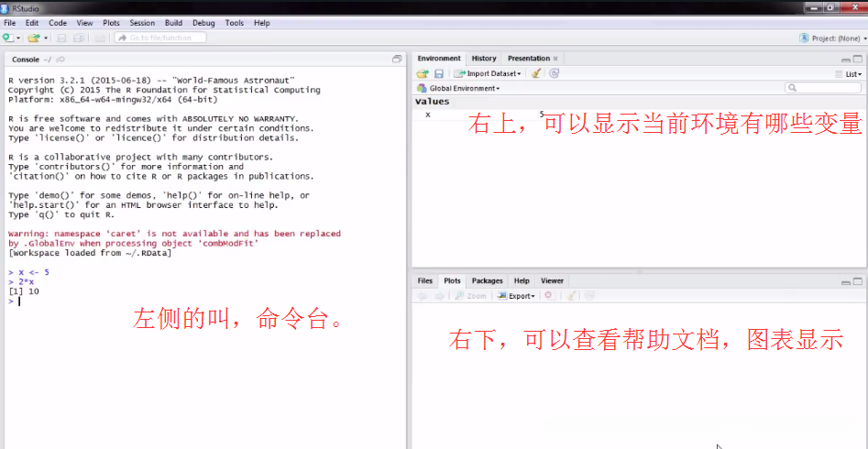Open the Build menu

173,23
